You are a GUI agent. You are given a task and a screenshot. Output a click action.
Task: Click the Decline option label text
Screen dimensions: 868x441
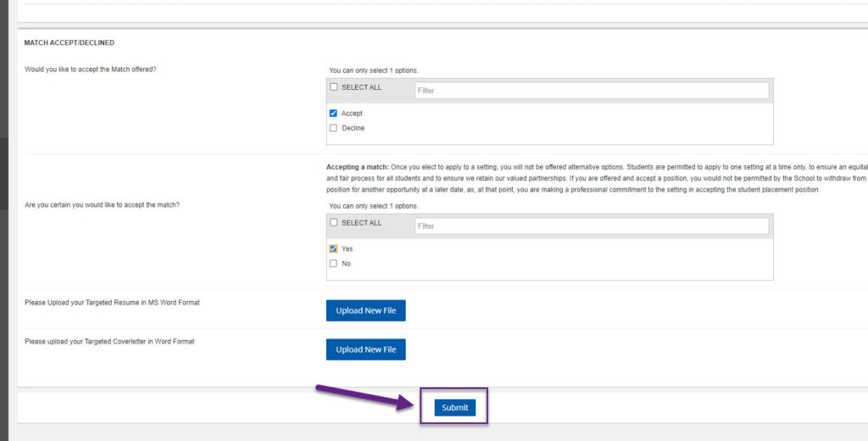353,128
